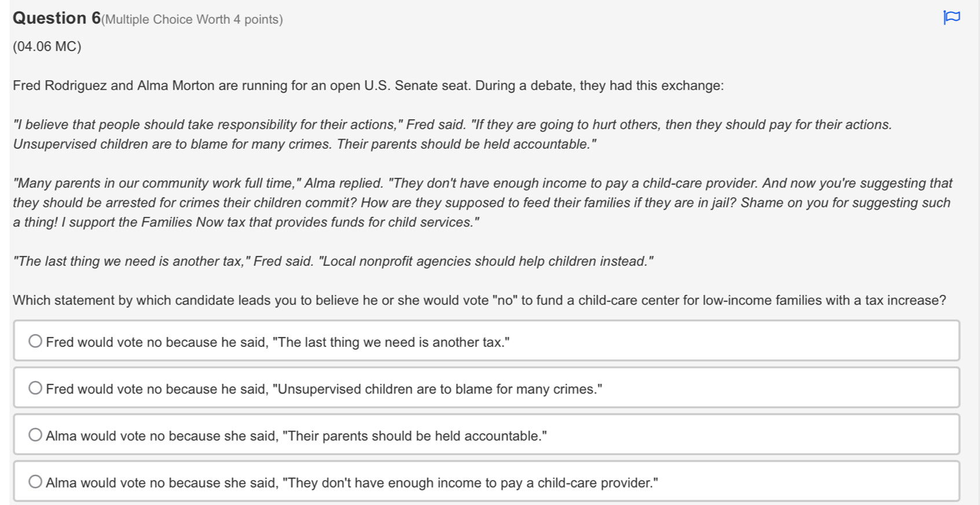Click intro sentence about the open U.S. Senate seat
The width and height of the screenshot is (980, 505).
pyautogui.click(x=368, y=86)
